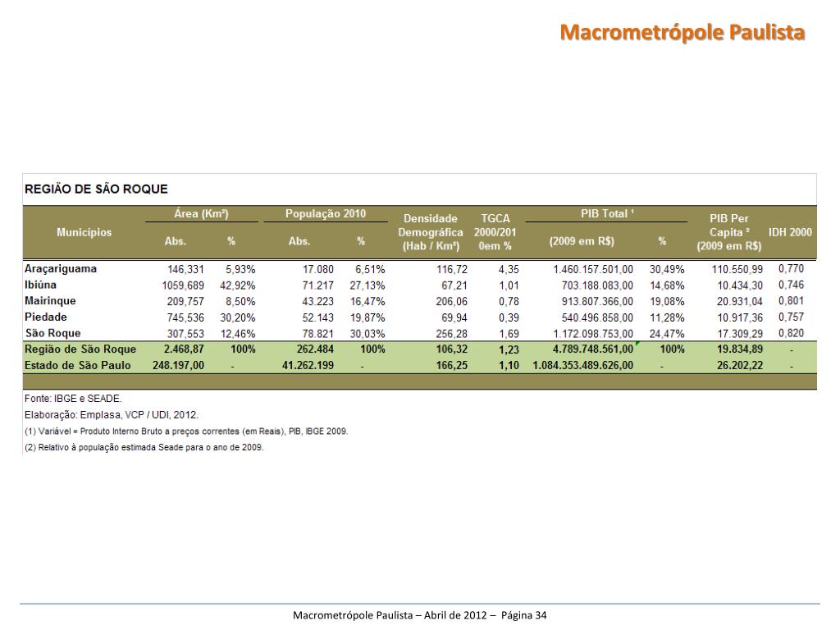Click the Macrometrópole Paulista orange title
The height and width of the screenshot is (630, 840).
pyautogui.click(x=682, y=33)
